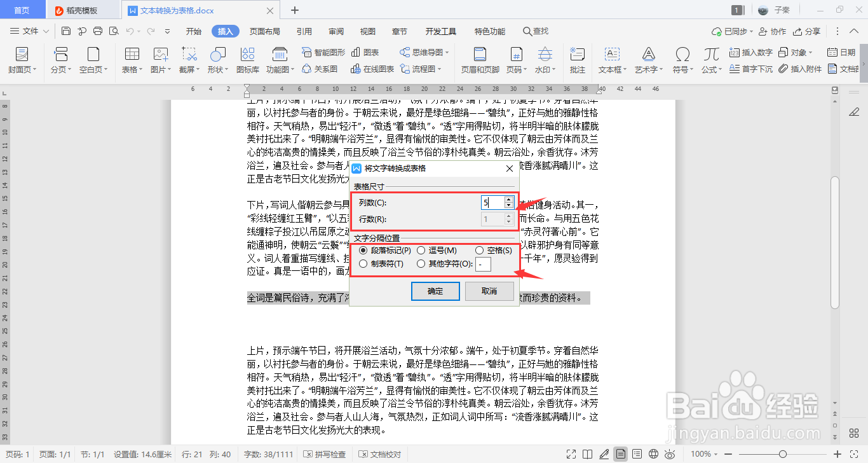This screenshot has height=463, width=868.
Task: Open the Shapes (形状) tool
Action: [218, 60]
